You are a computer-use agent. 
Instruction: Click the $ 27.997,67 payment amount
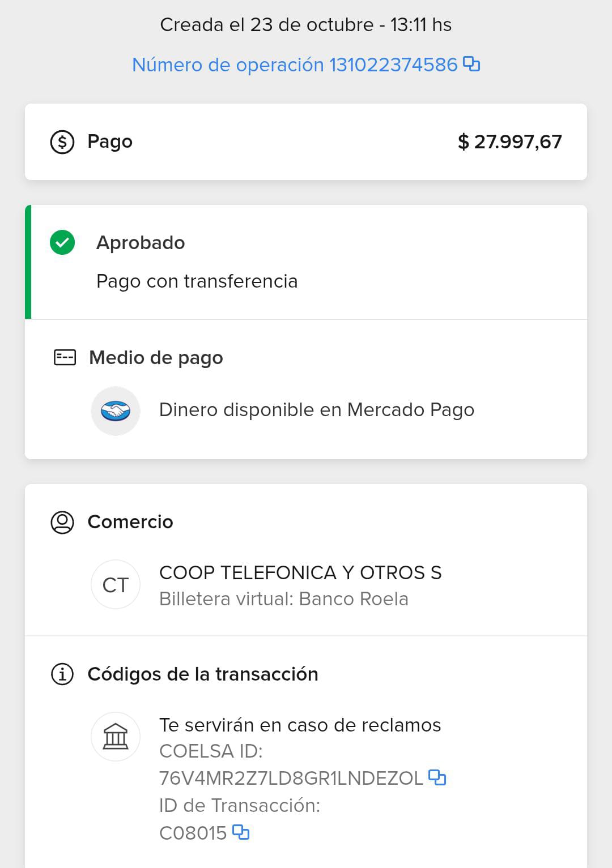pos(509,142)
